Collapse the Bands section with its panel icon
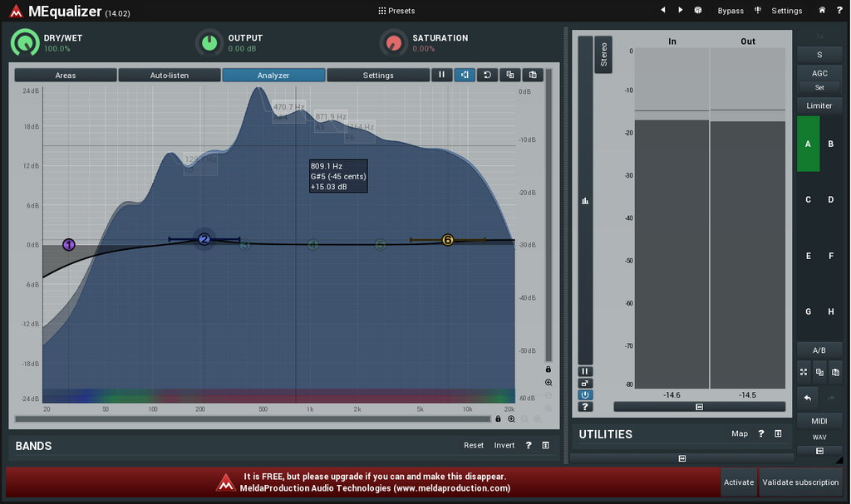The width and height of the screenshot is (851, 504). (545, 445)
